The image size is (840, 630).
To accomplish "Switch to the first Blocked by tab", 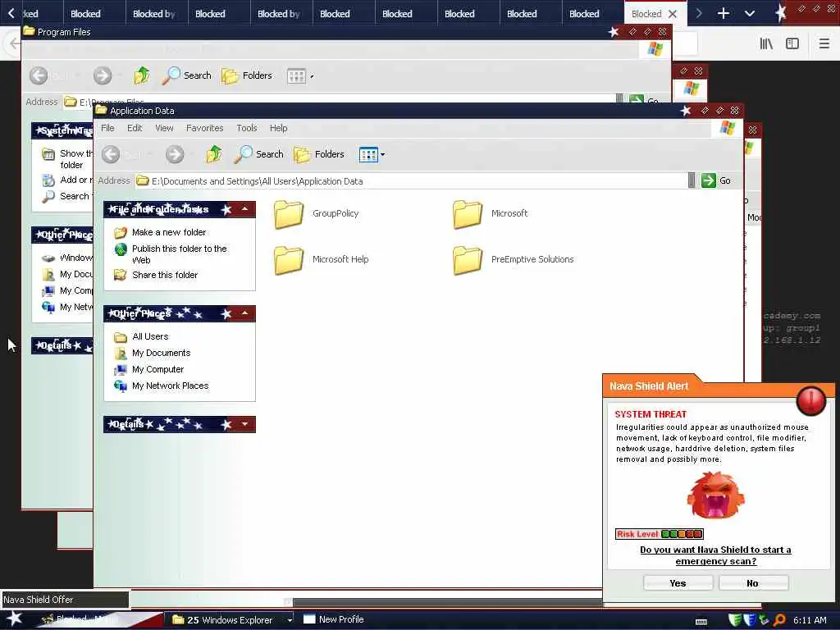I will [157, 14].
